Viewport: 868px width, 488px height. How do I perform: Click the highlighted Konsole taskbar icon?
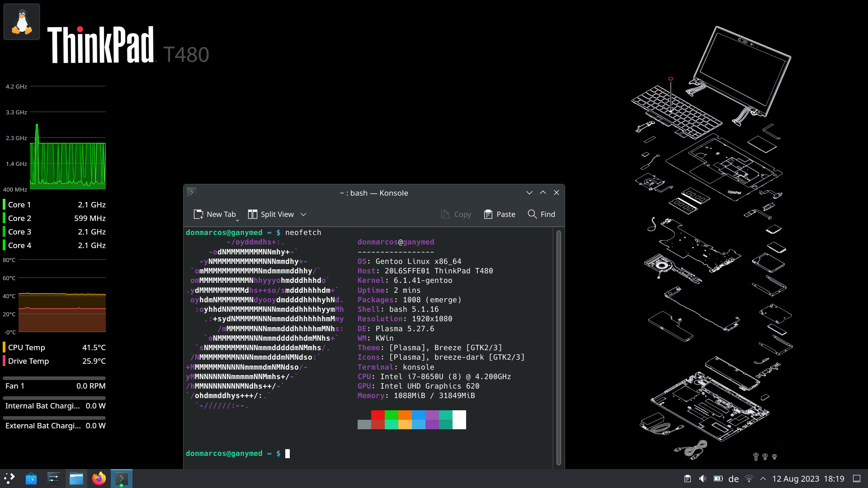click(121, 478)
